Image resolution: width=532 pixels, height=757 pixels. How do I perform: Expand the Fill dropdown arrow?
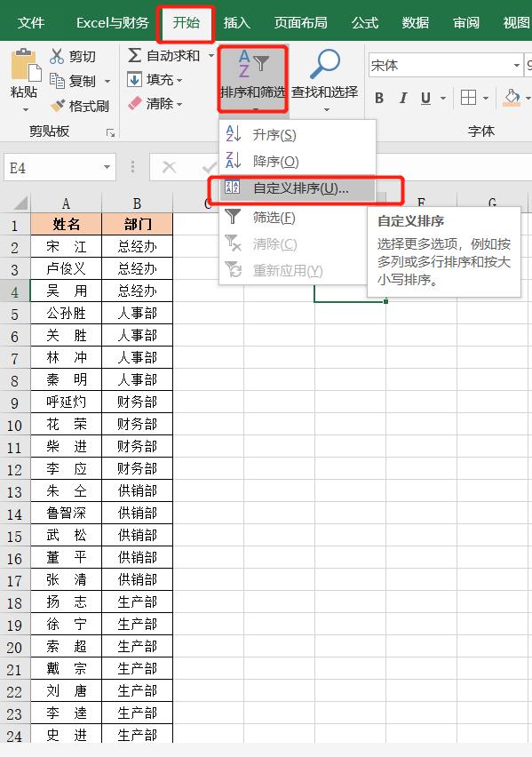click(x=179, y=80)
